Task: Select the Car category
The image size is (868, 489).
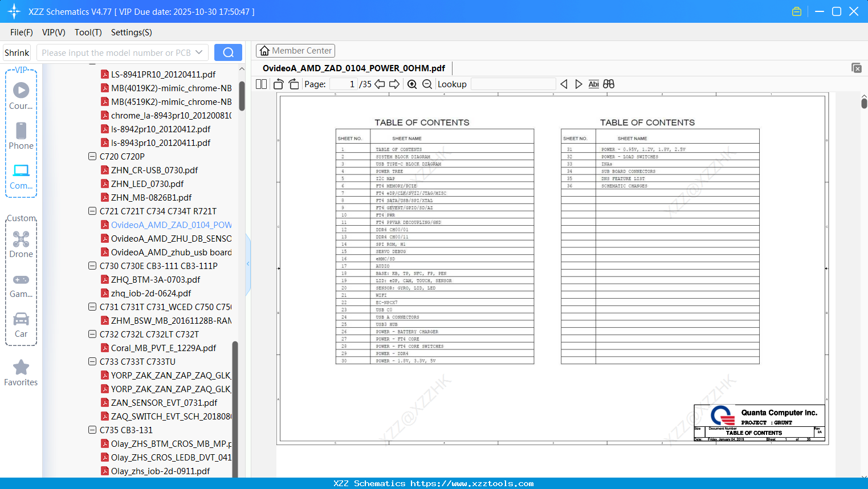Action: (x=21, y=324)
